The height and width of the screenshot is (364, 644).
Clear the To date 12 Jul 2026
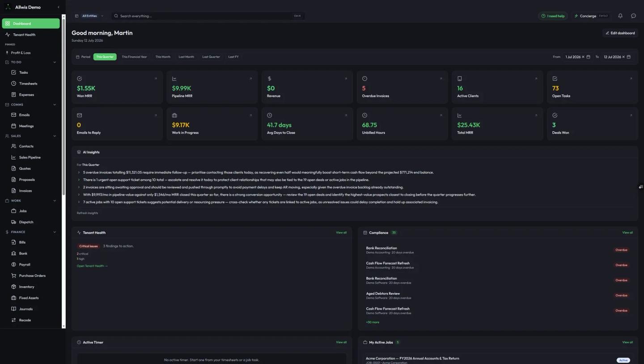(623, 57)
